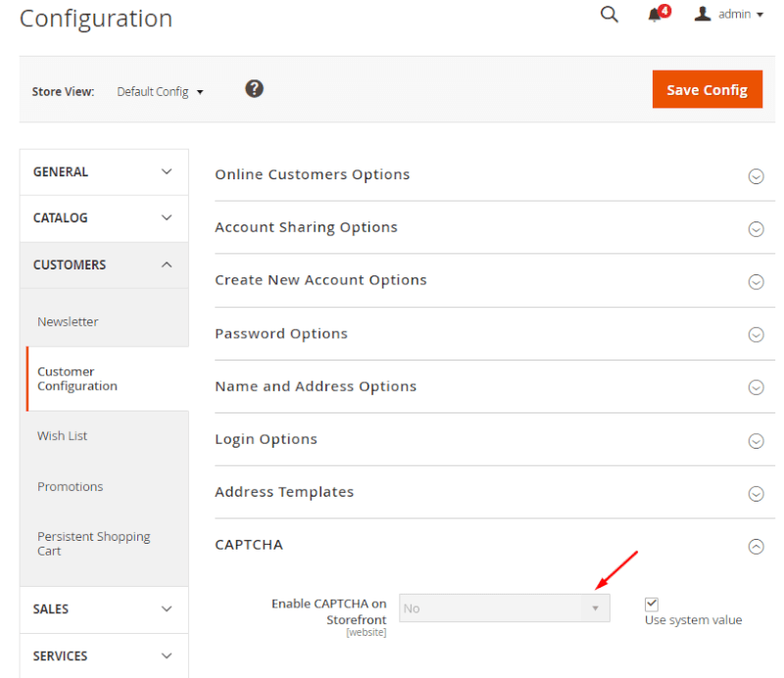Open the Enable CAPTCHA on Storefront dropdown
The width and height of the screenshot is (784, 678).
[504, 608]
